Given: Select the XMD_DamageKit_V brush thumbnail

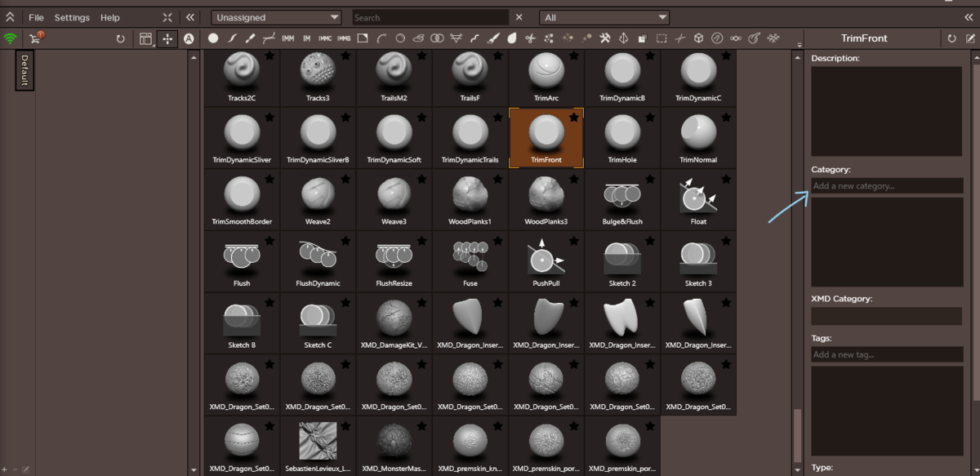Looking at the screenshot, I should pyautogui.click(x=394, y=323).
